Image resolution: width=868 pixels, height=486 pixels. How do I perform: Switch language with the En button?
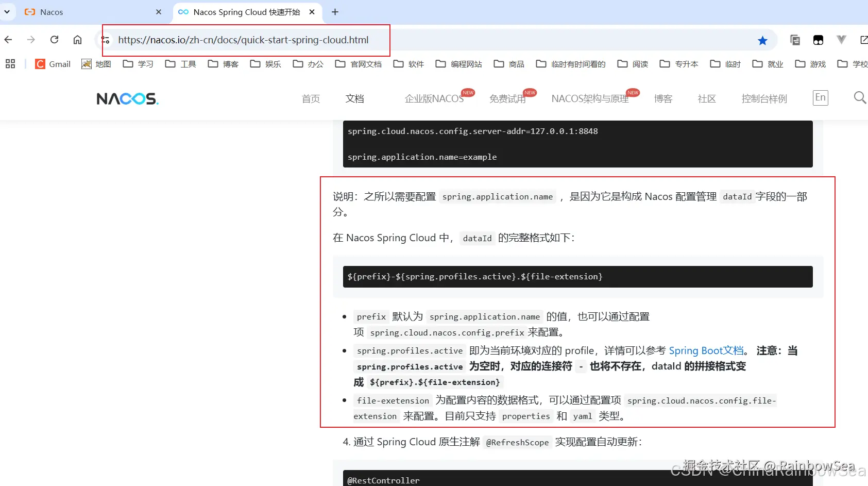821,97
